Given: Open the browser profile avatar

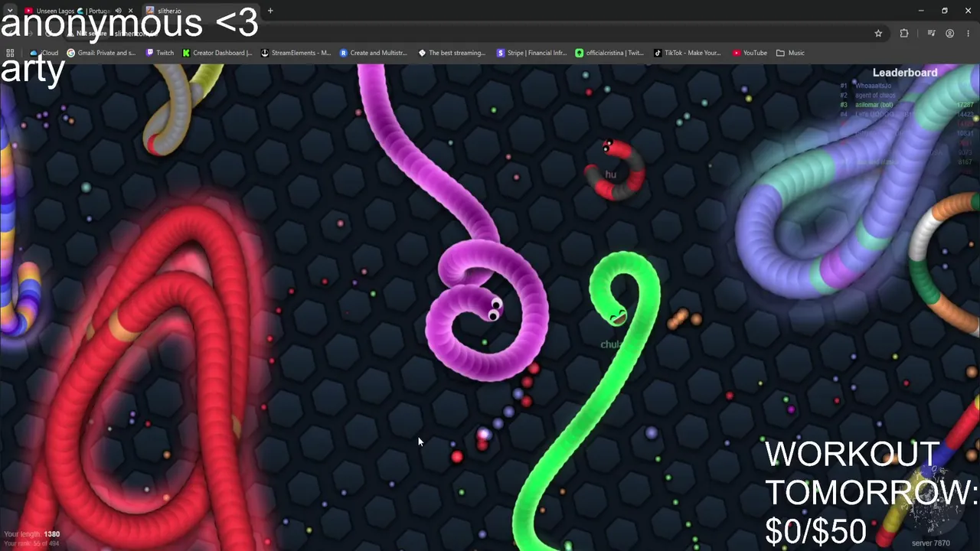Looking at the screenshot, I should [x=950, y=33].
